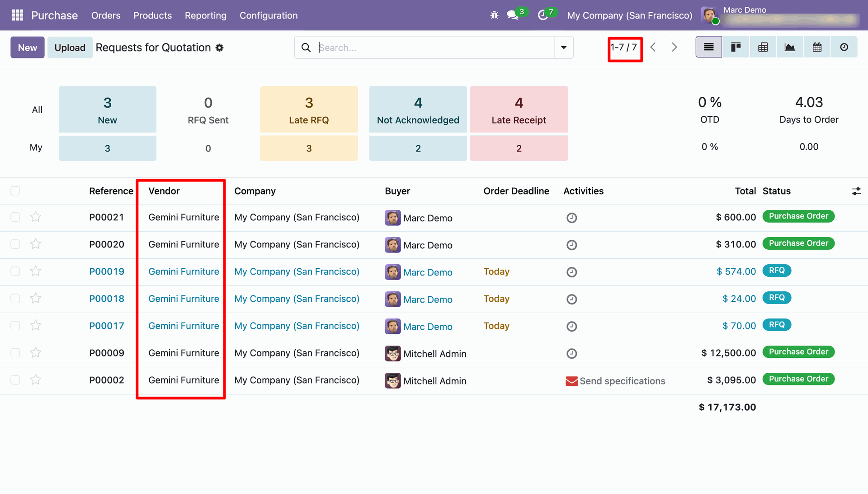Viewport: 868px width, 494px height.
Task: Click the gear icon next to Requests for Quotation
Action: coord(220,48)
